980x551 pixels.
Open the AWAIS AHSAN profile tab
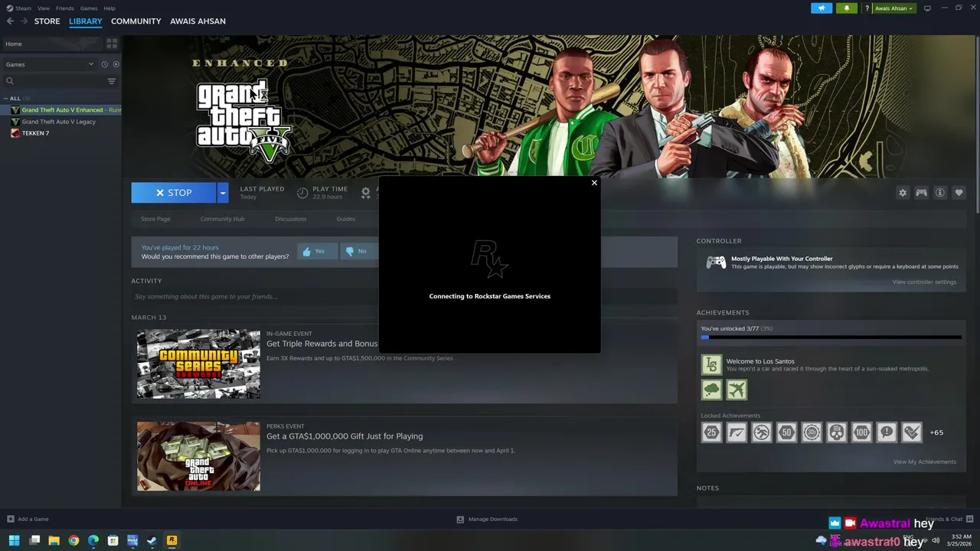(198, 21)
